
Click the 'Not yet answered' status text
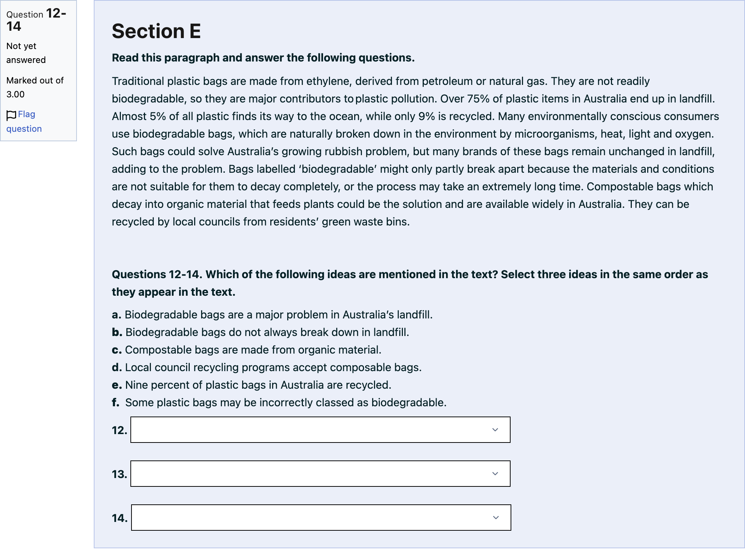click(26, 53)
